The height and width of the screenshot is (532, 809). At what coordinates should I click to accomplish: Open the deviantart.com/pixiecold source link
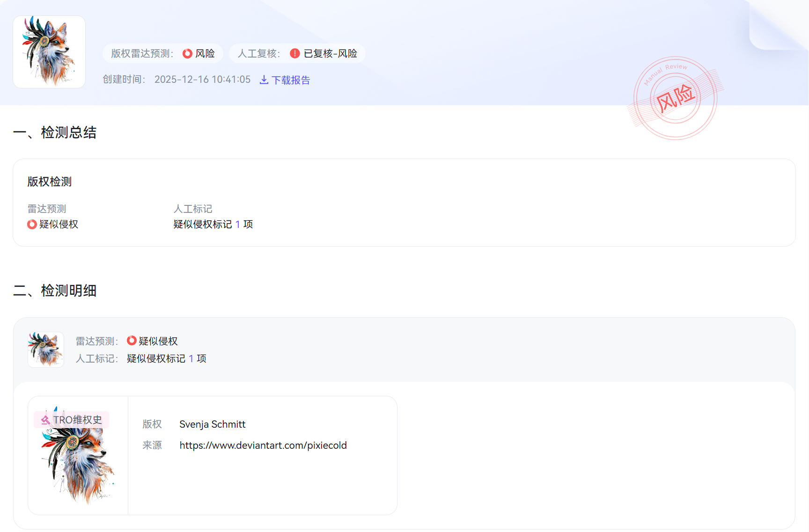coord(263,445)
